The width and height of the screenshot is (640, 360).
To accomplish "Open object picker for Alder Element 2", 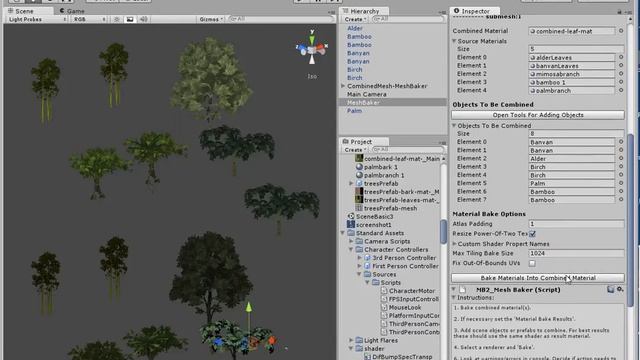I will 621,158.
